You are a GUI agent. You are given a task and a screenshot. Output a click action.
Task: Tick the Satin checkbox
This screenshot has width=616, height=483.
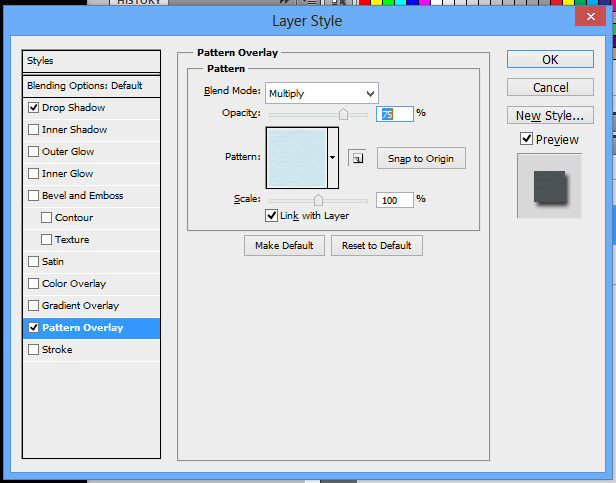coord(33,262)
